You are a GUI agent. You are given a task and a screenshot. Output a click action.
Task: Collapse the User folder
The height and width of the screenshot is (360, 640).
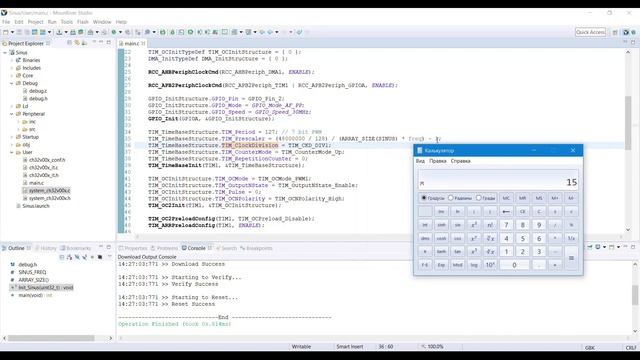[x=12, y=152]
